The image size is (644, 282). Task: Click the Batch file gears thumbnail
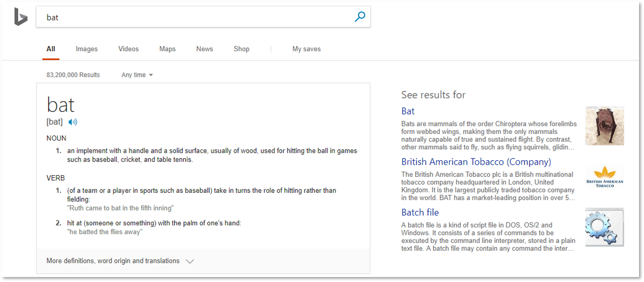pos(604,227)
